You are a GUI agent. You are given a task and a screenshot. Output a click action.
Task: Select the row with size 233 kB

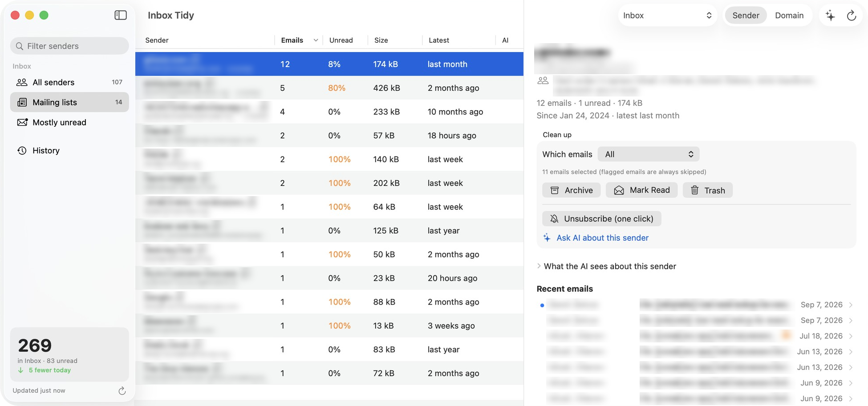coord(329,112)
